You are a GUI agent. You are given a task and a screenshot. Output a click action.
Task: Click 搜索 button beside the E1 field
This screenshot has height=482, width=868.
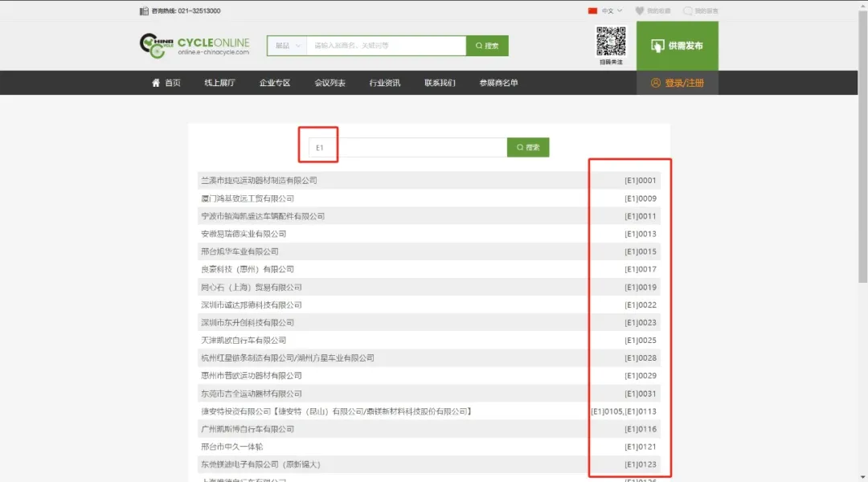click(528, 148)
